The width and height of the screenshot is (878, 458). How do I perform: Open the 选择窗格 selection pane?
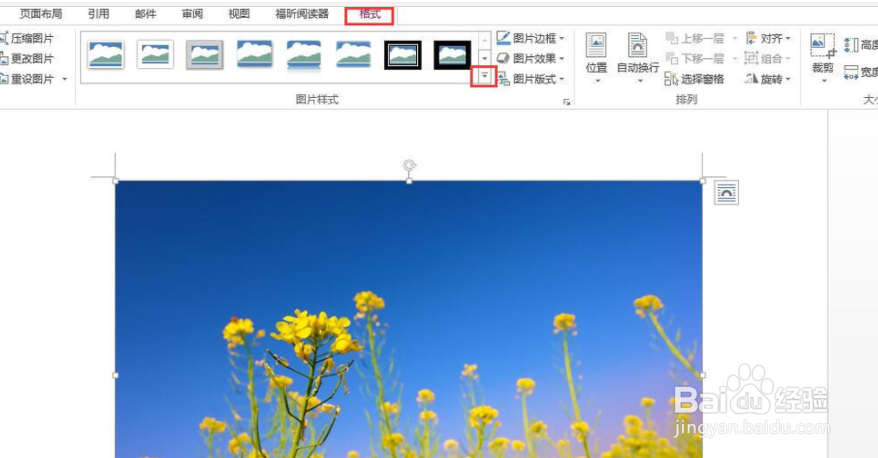click(694, 79)
